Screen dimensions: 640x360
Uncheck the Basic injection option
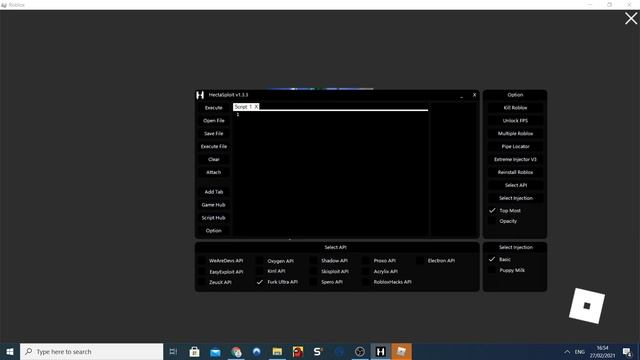pos(492,259)
